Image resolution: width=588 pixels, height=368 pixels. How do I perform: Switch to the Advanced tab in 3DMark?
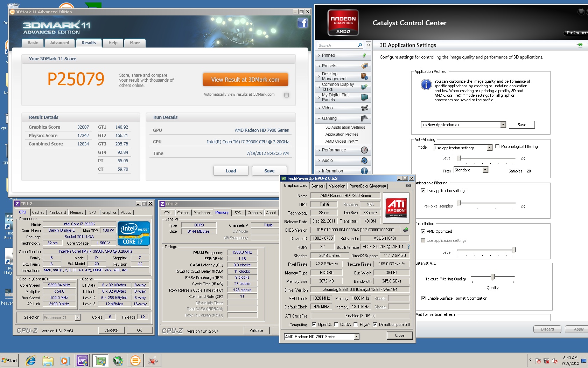pyautogui.click(x=60, y=43)
